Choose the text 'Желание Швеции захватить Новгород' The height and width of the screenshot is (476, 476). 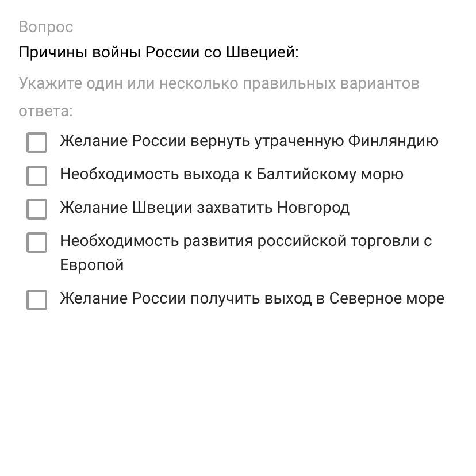click(205, 208)
